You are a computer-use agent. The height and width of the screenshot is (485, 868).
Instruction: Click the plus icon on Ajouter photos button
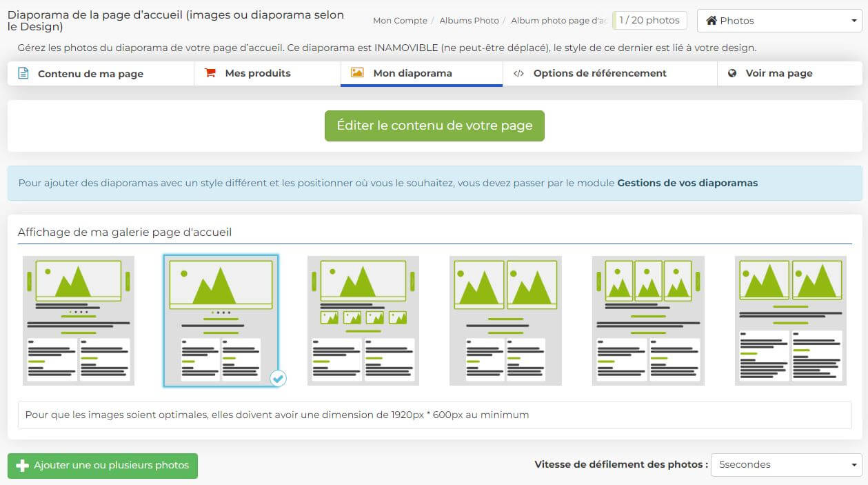pyautogui.click(x=22, y=466)
